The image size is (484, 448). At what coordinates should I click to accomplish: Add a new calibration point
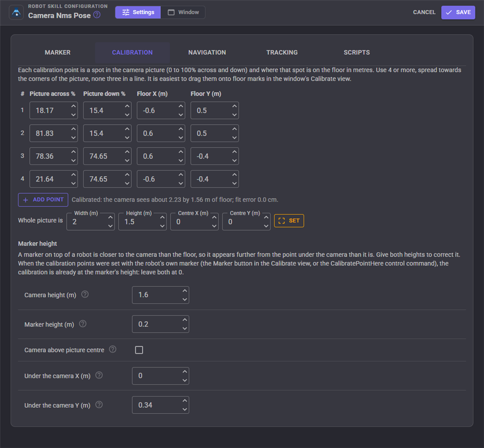[x=43, y=199]
